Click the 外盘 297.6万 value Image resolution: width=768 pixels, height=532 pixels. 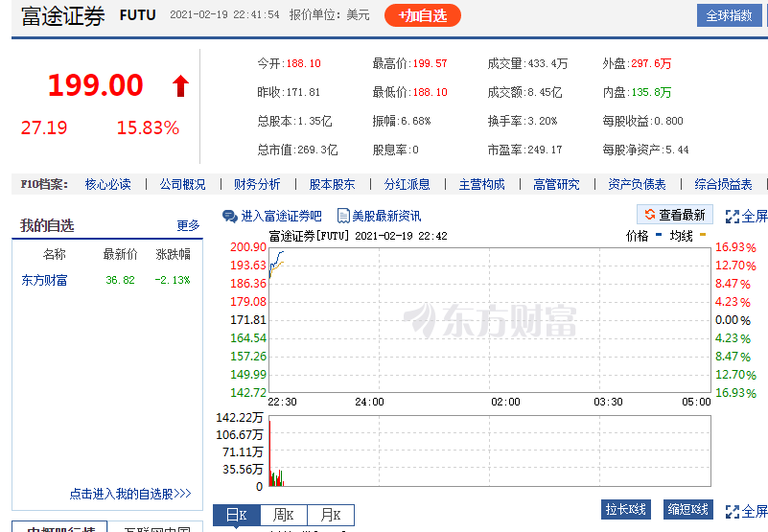(651, 63)
